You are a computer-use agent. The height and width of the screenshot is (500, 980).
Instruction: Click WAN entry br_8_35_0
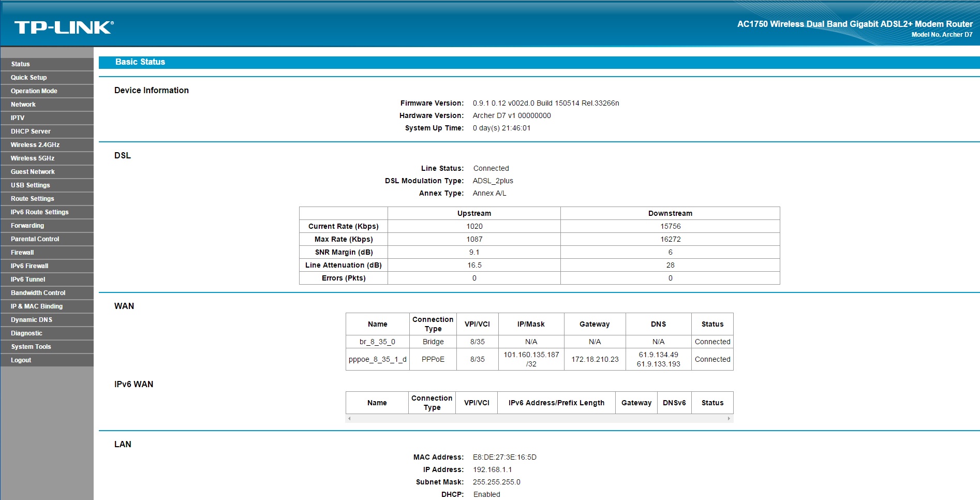[377, 342]
